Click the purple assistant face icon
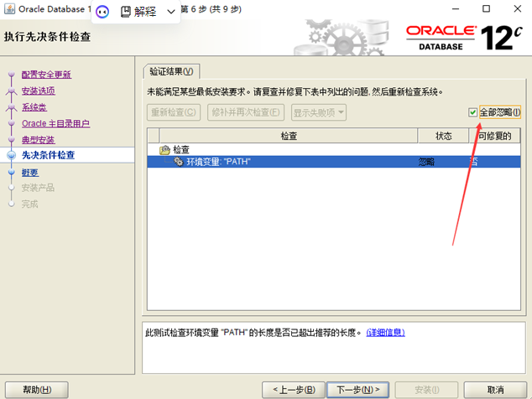Screen dimensions: 532x399 [102, 12]
